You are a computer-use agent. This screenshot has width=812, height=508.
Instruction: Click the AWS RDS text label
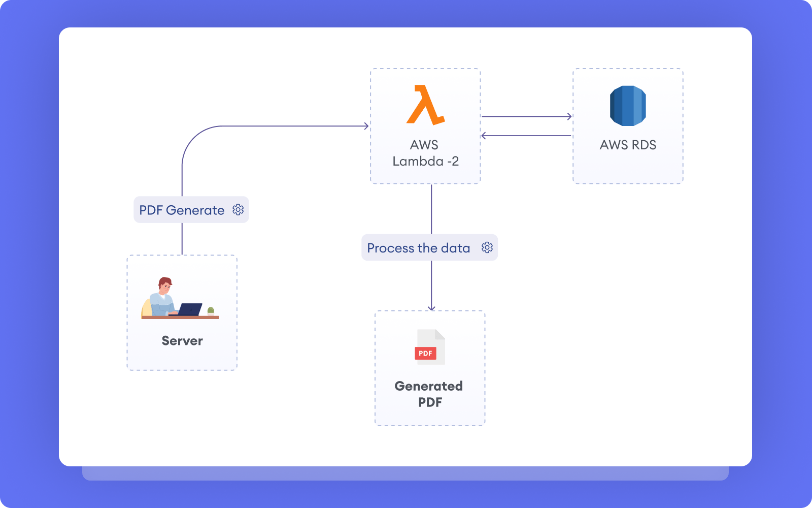[x=628, y=145]
